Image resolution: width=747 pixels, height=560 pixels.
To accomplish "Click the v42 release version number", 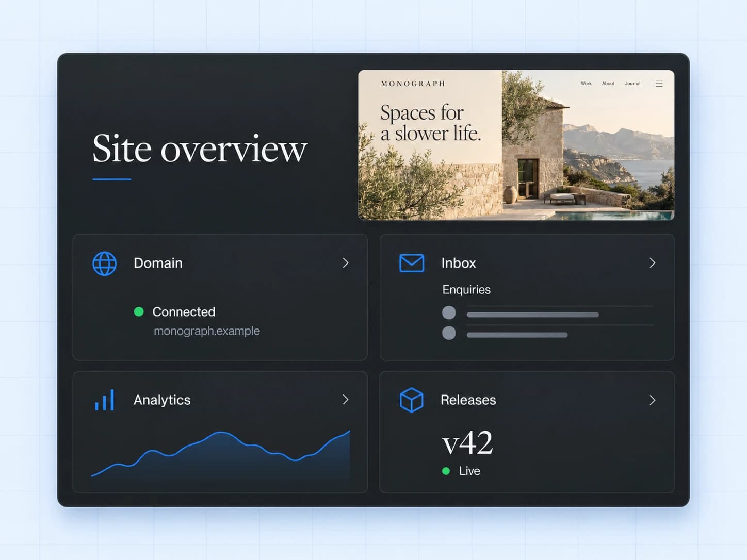I will pyautogui.click(x=468, y=443).
